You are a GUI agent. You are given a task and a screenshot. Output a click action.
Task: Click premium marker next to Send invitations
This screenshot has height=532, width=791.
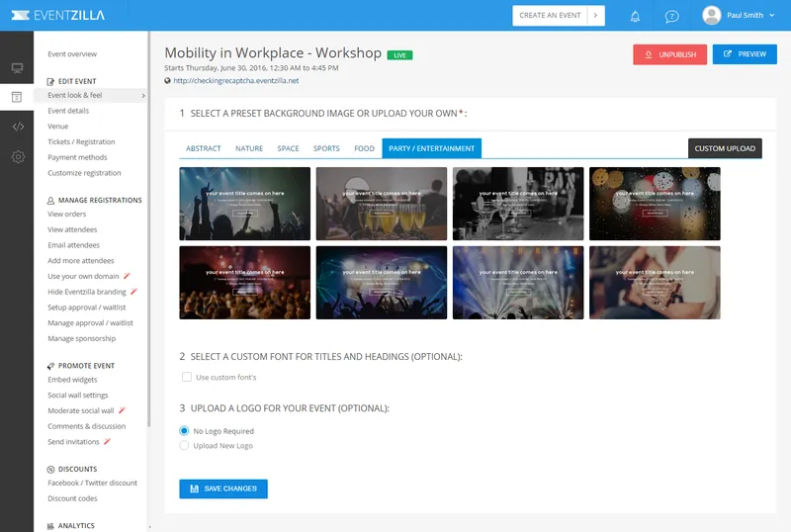tap(107, 442)
